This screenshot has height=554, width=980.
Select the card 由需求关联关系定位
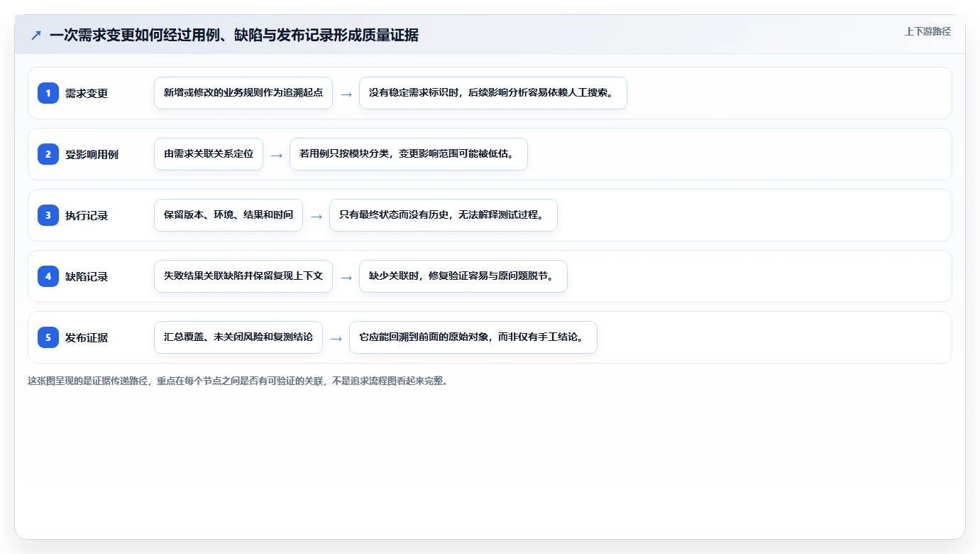pos(209,154)
